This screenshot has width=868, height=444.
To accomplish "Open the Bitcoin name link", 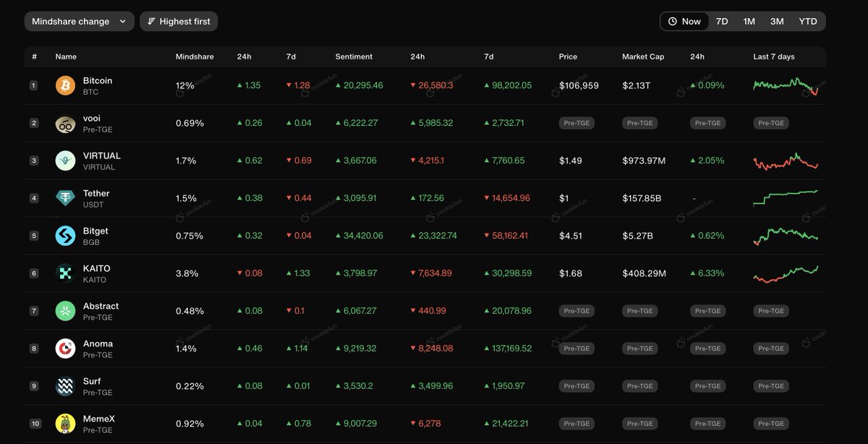I will (x=98, y=80).
